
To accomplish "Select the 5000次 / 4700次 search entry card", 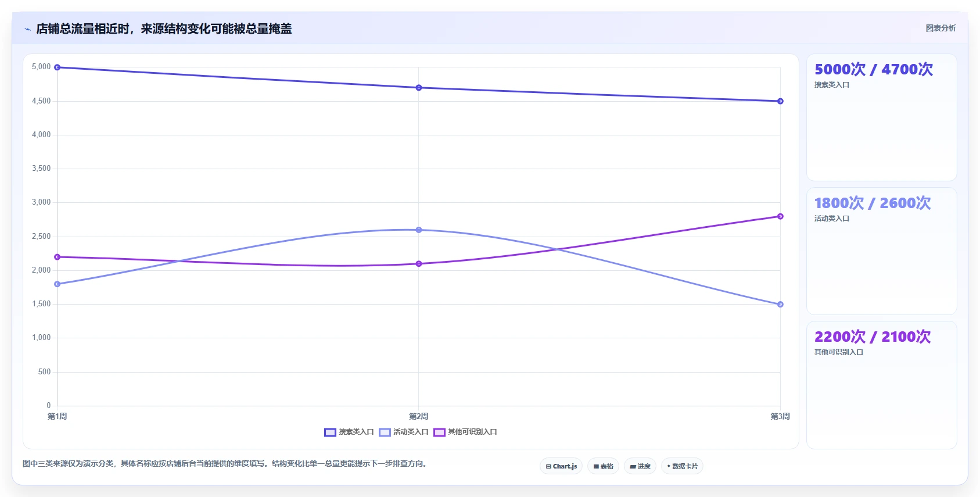I will pos(881,117).
